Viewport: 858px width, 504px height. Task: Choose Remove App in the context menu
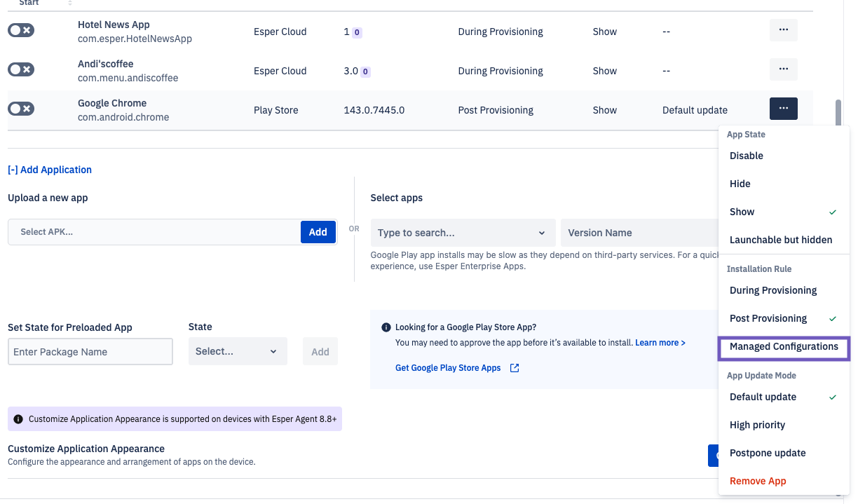pos(758,481)
